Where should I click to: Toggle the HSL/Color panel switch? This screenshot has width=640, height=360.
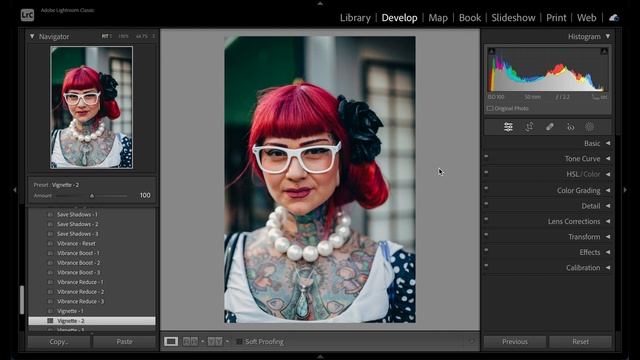click(486, 172)
